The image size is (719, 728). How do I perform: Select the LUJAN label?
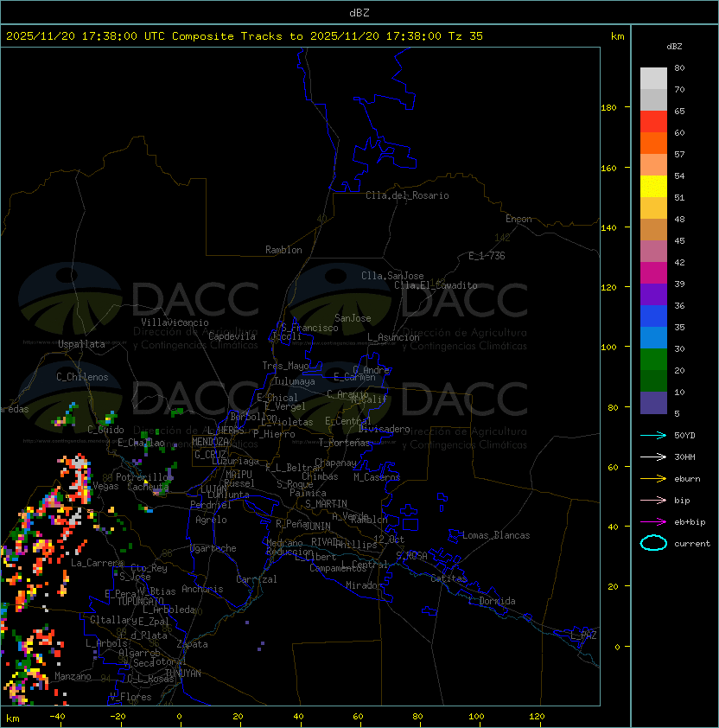click(x=213, y=489)
